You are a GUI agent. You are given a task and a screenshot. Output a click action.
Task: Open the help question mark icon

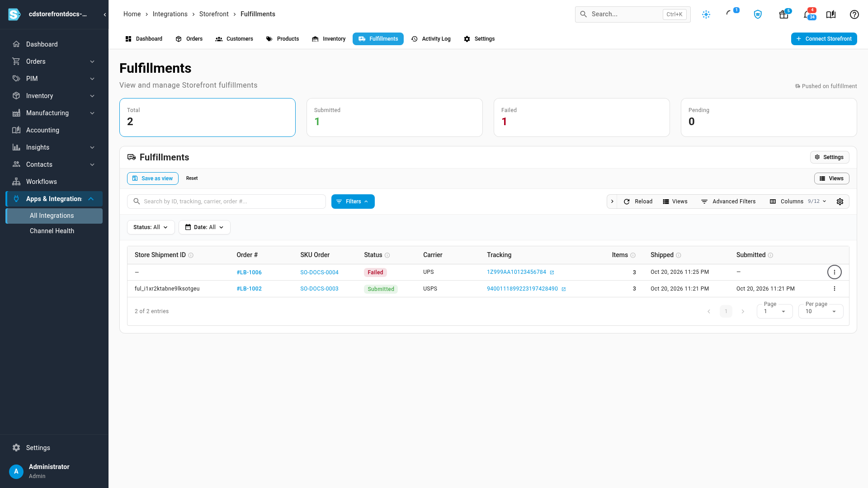click(x=854, y=14)
